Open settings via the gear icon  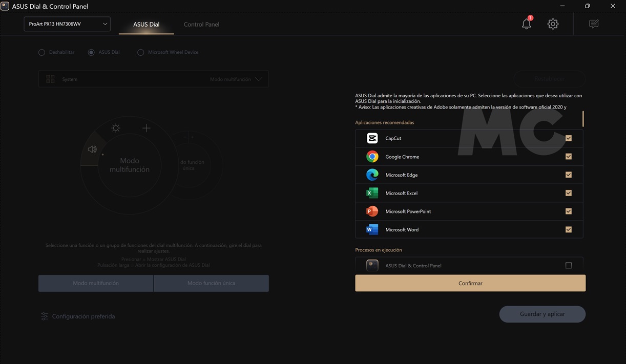[x=553, y=24]
